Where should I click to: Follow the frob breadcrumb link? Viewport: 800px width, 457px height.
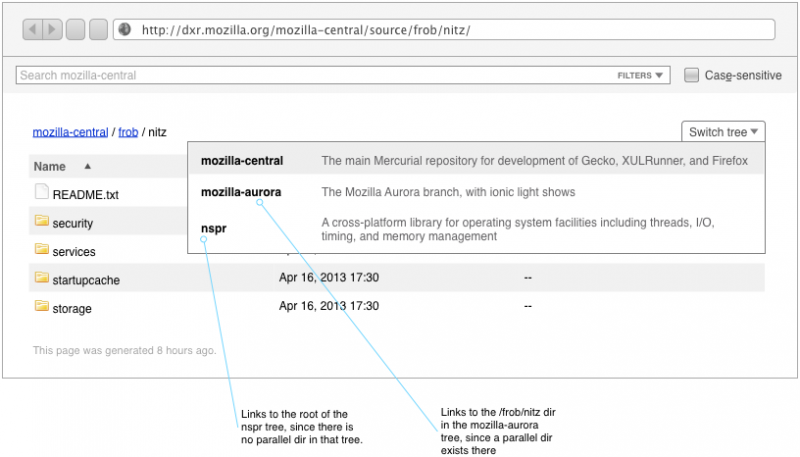point(128,132)
